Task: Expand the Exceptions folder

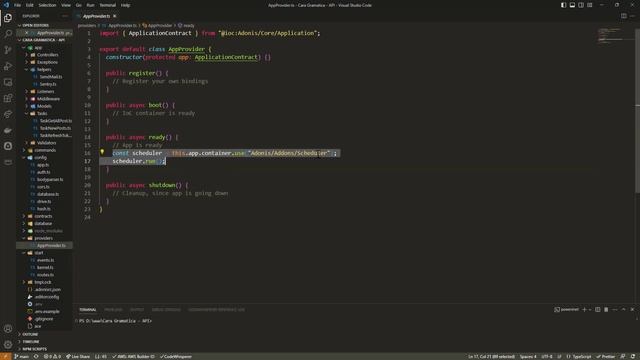Action: tap(44, 62)
